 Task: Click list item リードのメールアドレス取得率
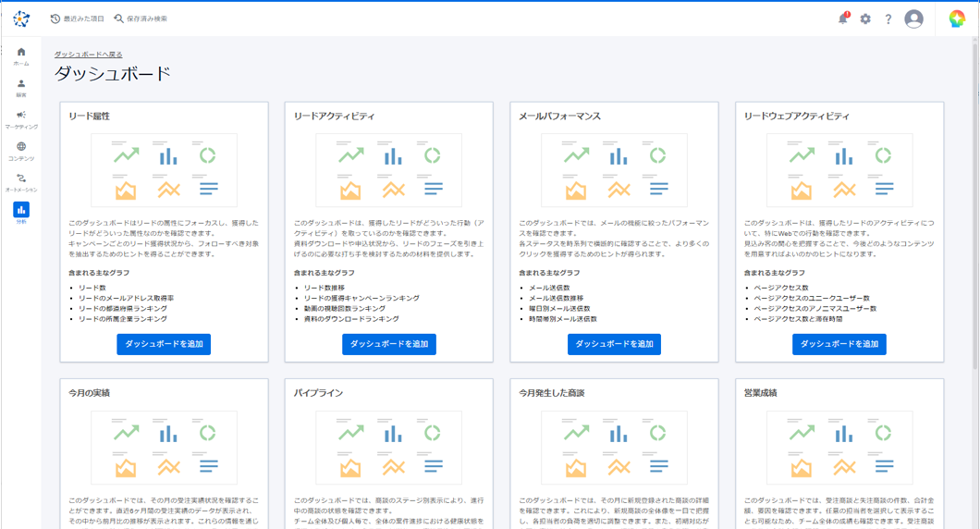[127, 299]
